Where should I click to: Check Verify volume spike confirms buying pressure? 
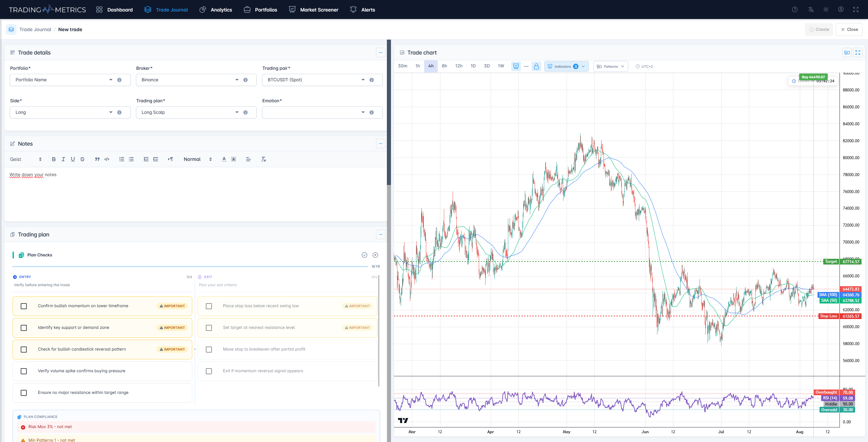click(x=24, y=371)
